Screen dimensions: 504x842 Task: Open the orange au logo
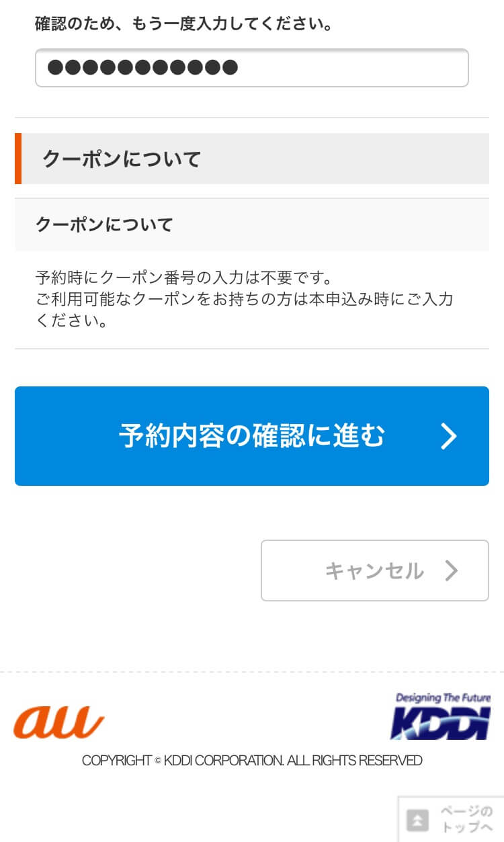59,722
